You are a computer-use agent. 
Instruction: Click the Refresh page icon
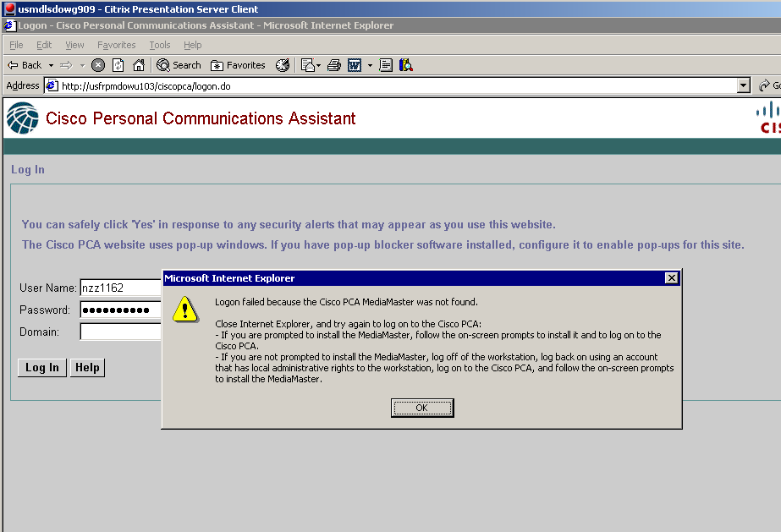click(118, 65)
